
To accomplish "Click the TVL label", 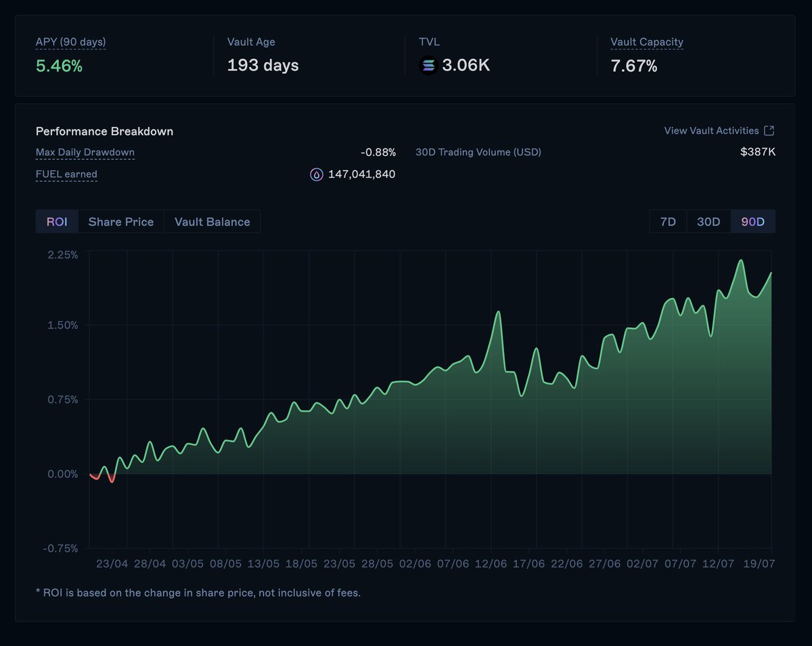I will 429,42.
